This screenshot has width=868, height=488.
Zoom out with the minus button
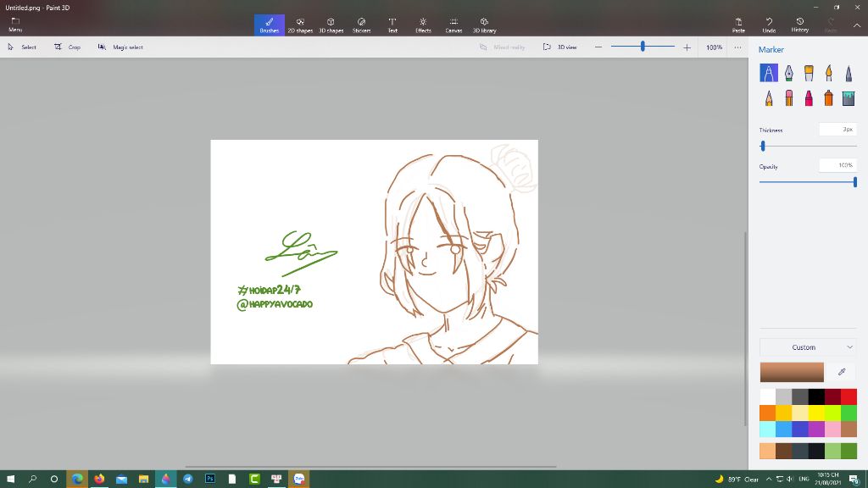coord(598,47)
